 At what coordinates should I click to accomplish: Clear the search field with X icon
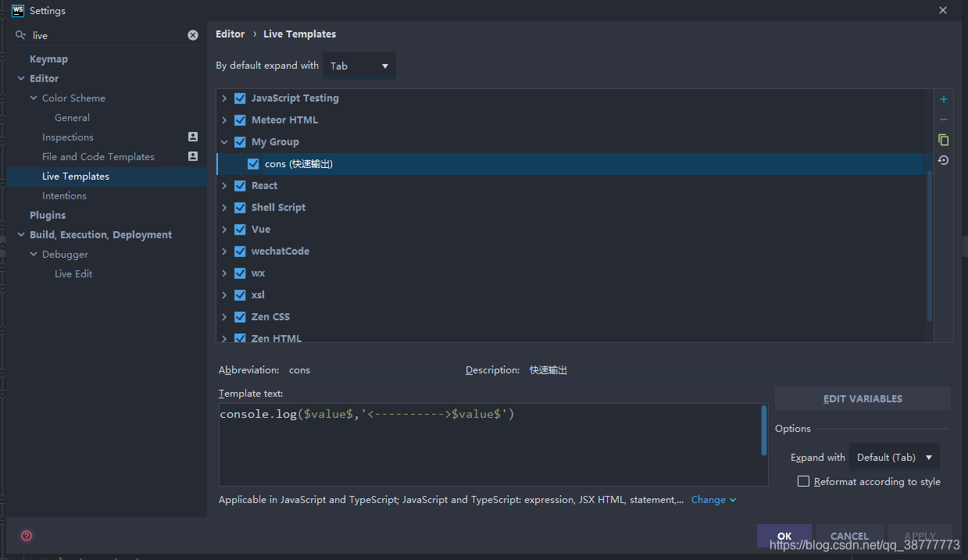[x=193, y=35]
